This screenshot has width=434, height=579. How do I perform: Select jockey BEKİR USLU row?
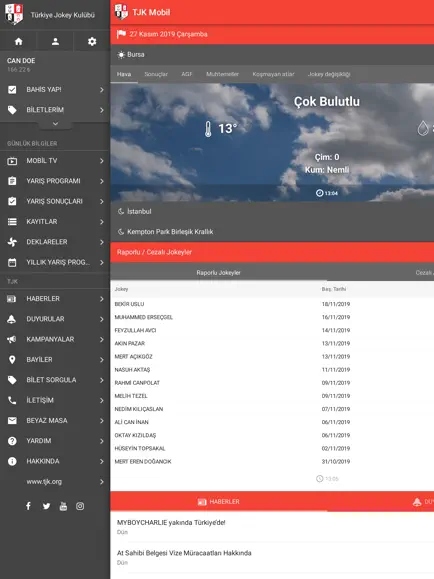(272, 304)
